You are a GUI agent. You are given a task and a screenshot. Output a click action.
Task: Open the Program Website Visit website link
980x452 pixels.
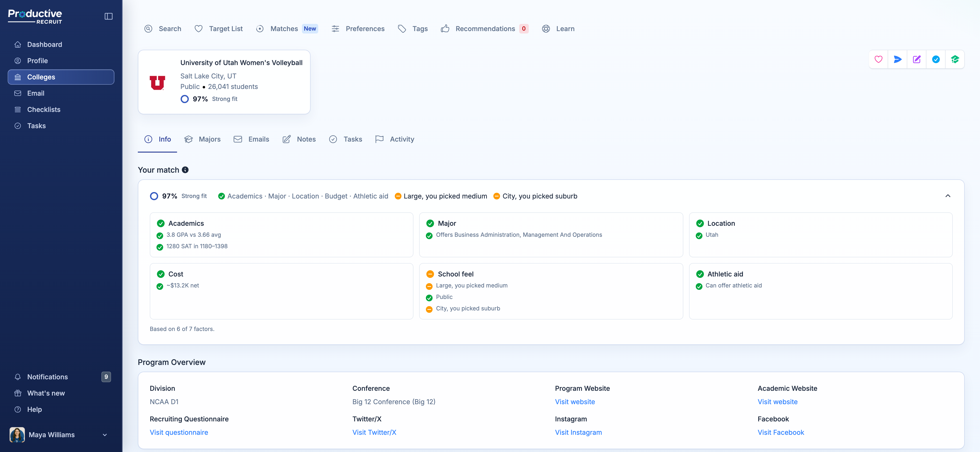click(x=575, y=402)
